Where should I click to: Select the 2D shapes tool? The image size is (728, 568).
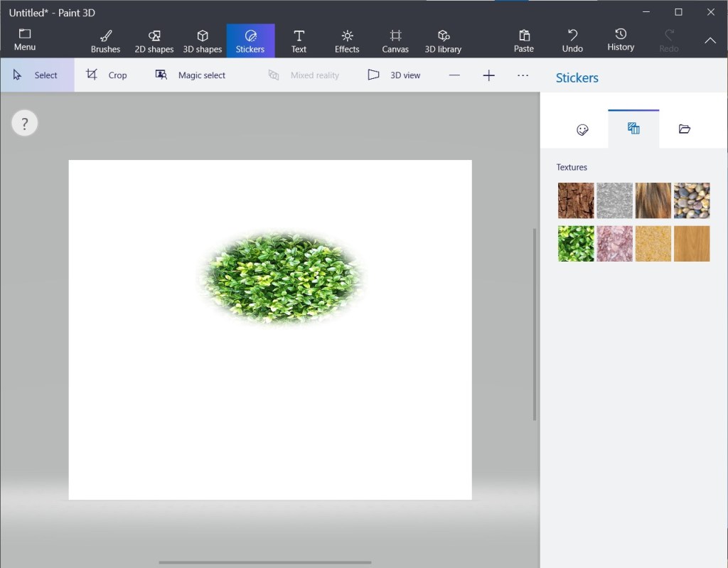point(154,41)
